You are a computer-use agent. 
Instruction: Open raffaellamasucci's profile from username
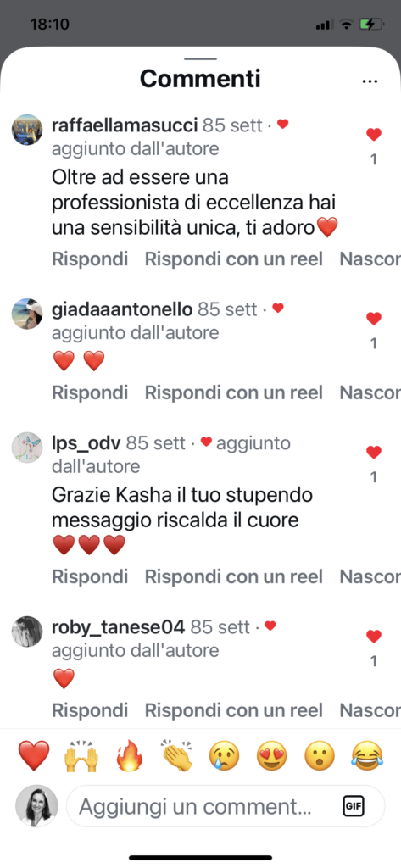tap(125, 125)
